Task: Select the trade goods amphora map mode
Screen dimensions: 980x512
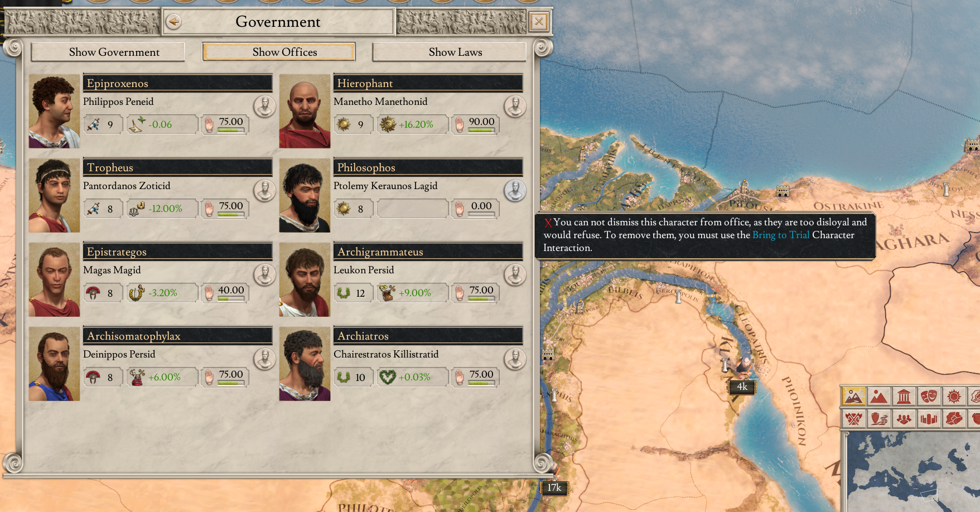Action: pyautogui.click(x=879, y=418)
